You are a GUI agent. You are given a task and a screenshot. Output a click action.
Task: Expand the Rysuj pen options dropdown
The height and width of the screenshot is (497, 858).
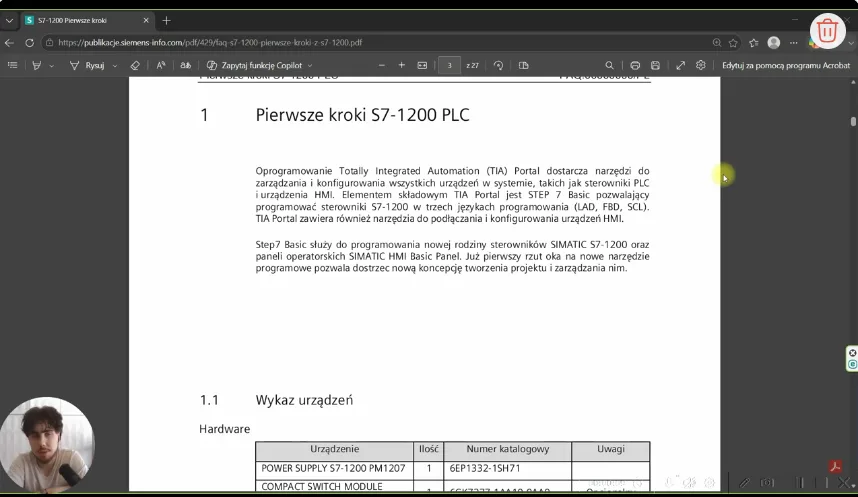pyautogui.click(x=115, y=66)
